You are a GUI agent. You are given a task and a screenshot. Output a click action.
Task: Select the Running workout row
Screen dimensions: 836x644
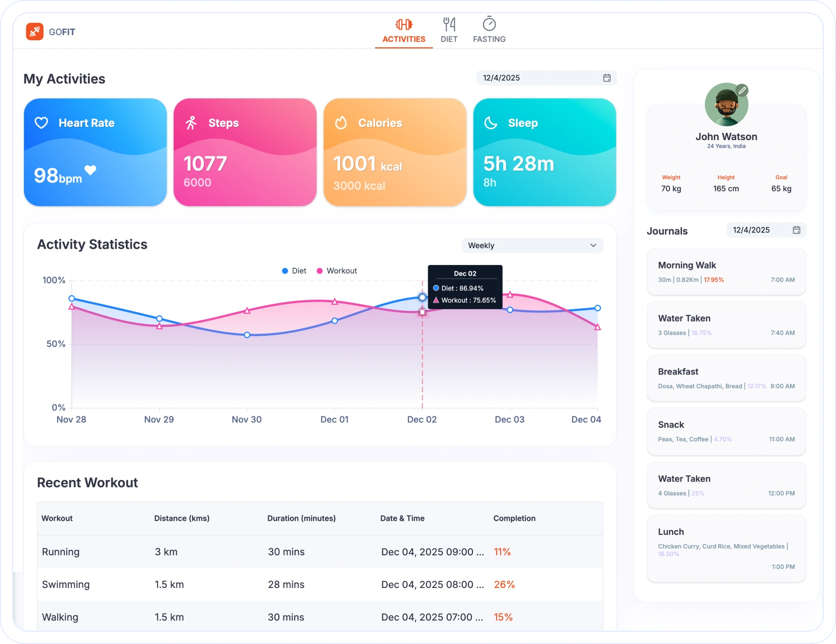[320, 552]
